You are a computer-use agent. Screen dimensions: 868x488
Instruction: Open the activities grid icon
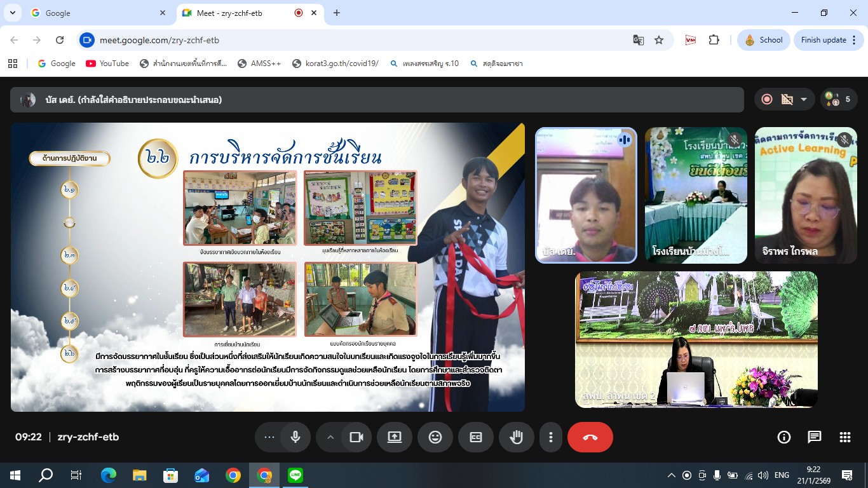coord(844,437)
